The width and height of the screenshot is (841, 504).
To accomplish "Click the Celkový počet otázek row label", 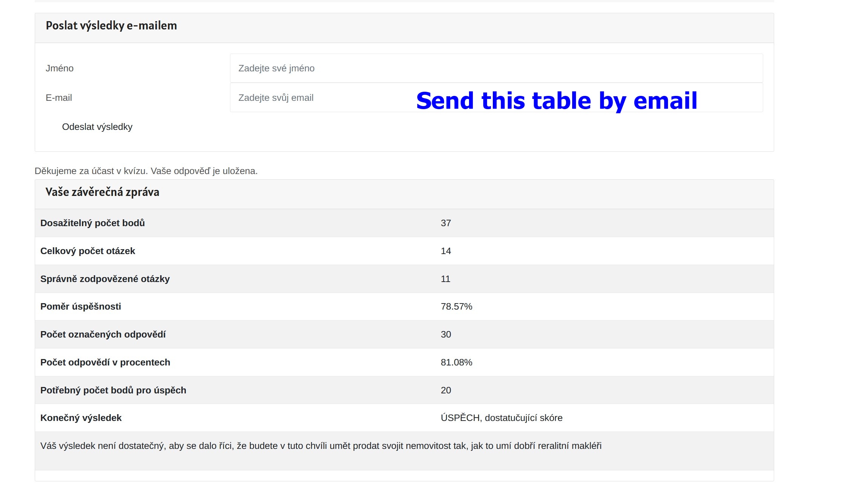I will (88, 251).
